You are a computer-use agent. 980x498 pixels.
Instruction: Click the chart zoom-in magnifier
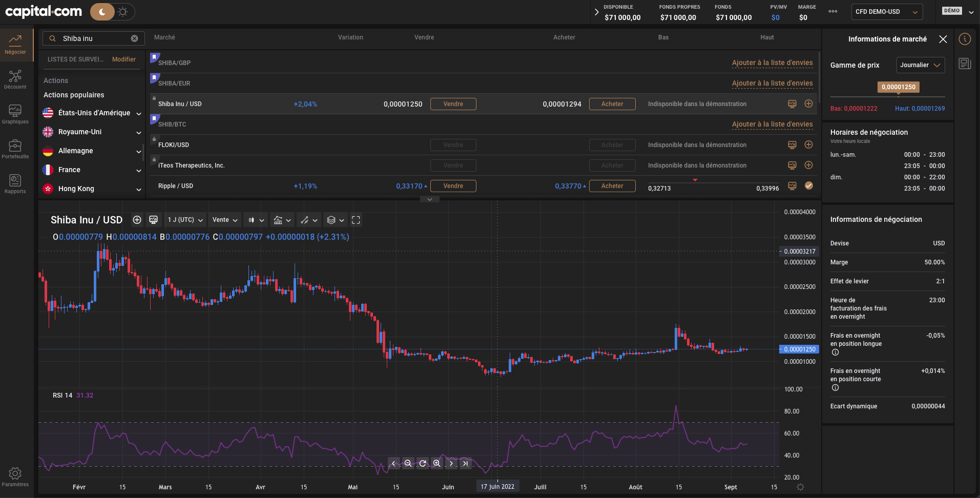click(x=436, y=463)
